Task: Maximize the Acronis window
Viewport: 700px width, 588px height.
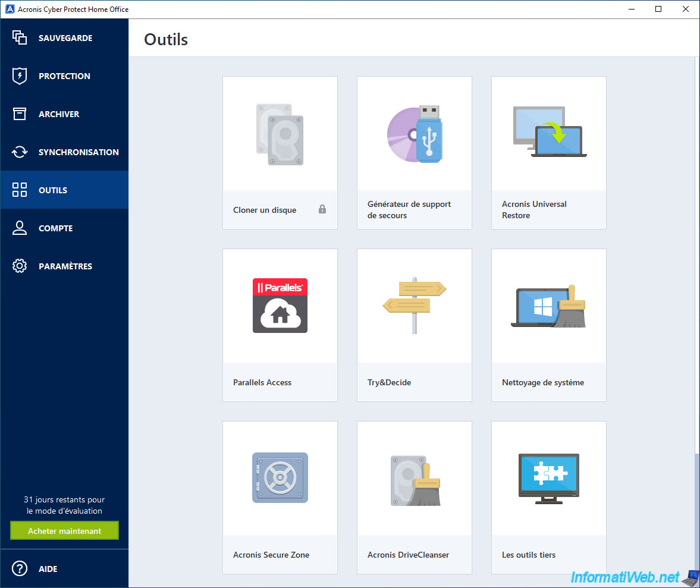Action: coord(658,9)
